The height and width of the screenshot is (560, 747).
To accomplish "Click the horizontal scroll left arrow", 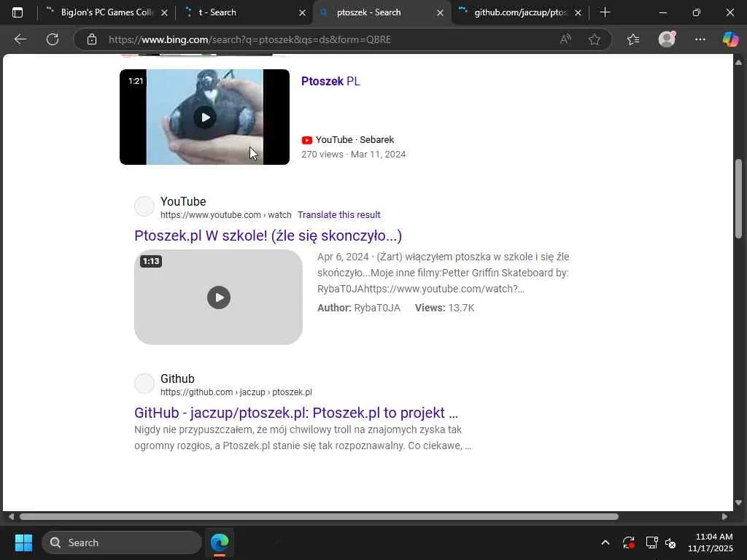I will [x=10, y=517].
